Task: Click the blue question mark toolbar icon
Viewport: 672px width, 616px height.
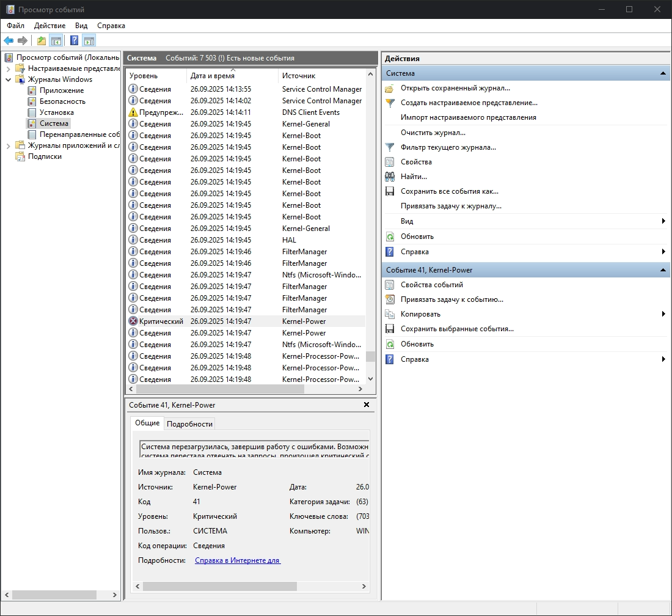Action: (x=74, y=41)
